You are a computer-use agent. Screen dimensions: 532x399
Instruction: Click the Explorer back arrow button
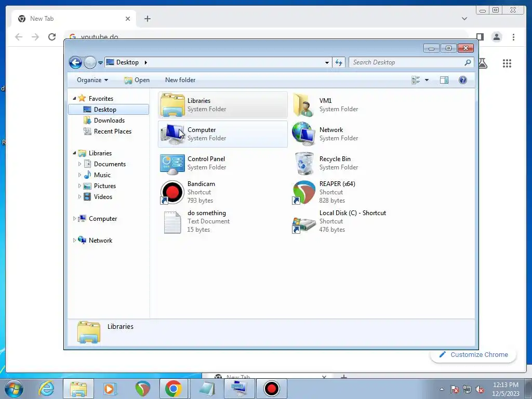click(x=75, y=62)
